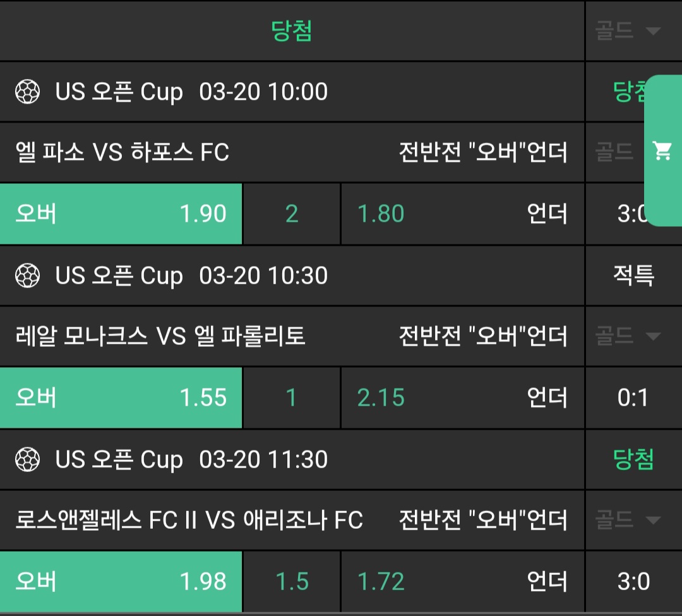
Task: Choose 언더 1.80 for 엘 파소 match
Action: (462, 214)
